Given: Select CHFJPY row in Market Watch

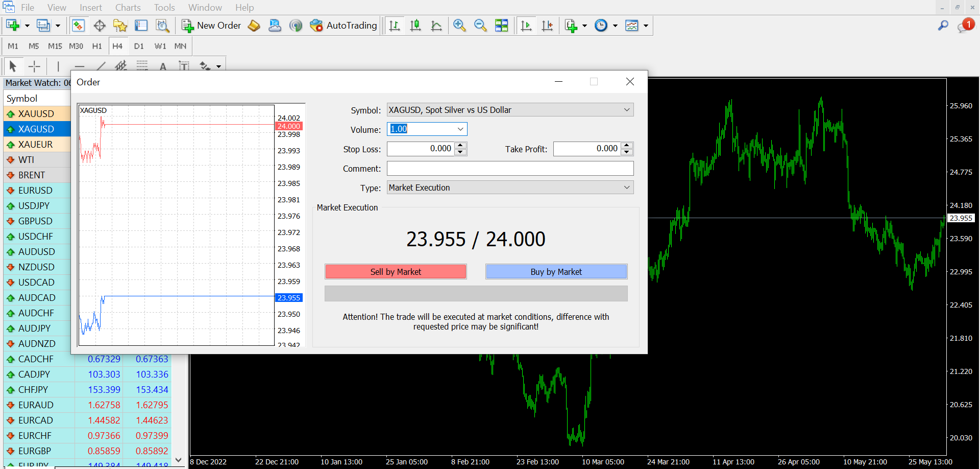Looking at the screenshot, I should [88, 390].
